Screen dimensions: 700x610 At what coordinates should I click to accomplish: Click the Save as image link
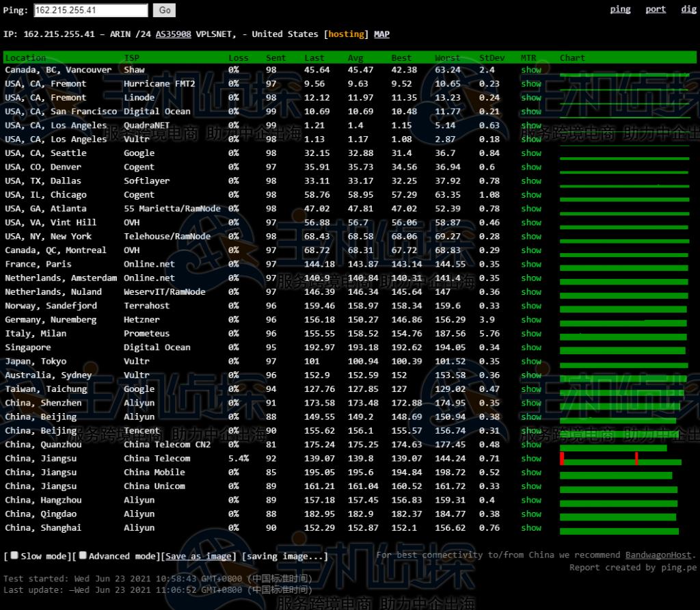[200, 557]
